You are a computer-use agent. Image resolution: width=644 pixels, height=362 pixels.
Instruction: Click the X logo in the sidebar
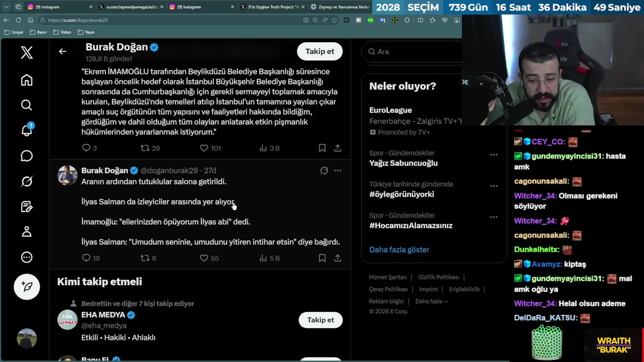tap(27, 52)
